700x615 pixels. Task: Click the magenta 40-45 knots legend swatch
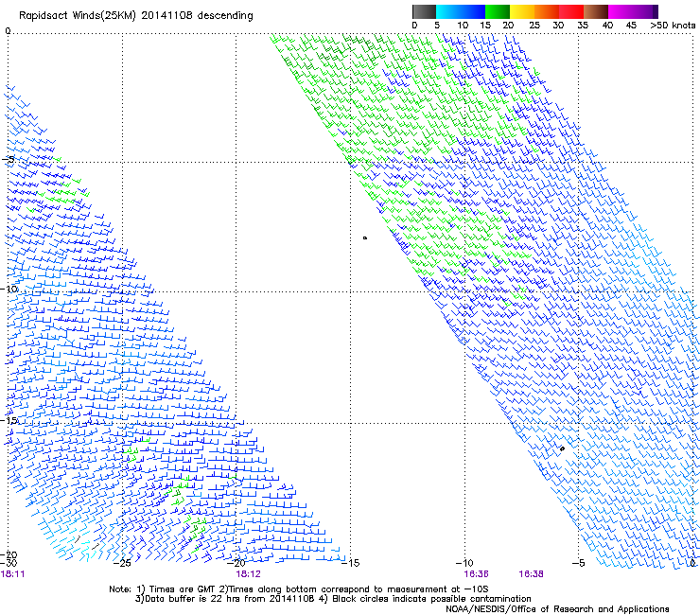pos(621,11)
